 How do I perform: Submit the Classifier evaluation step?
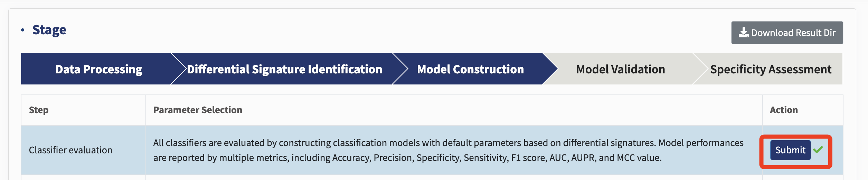pyautogui.click(x=790, y=150)
